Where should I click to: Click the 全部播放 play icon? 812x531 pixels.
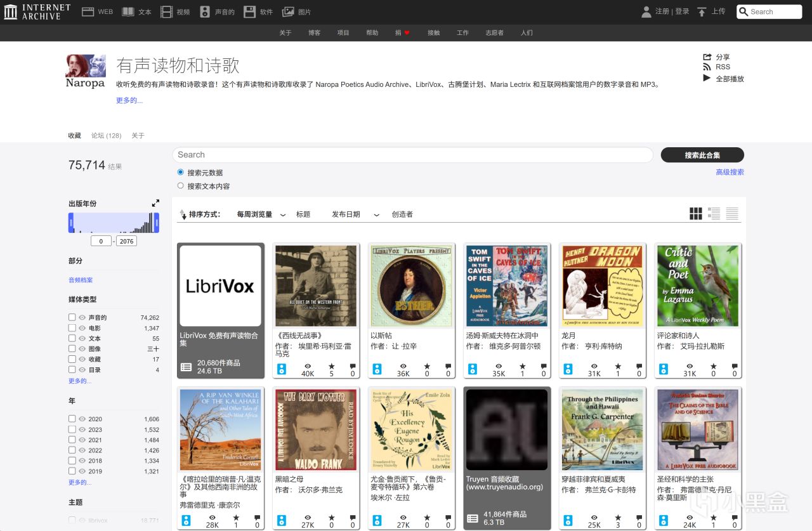707,78
